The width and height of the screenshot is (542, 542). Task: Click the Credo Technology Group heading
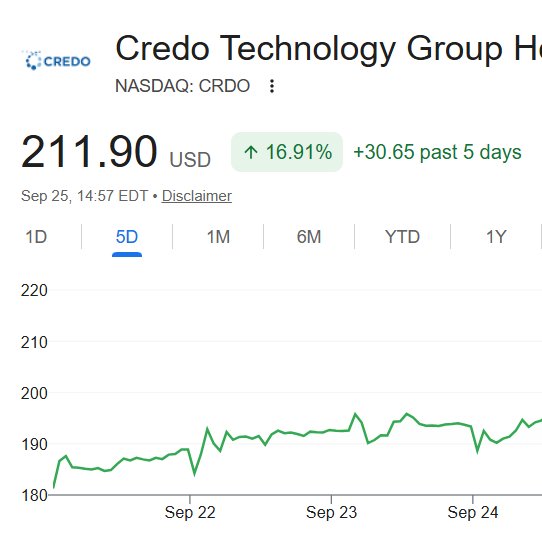(x=328, y=48)
